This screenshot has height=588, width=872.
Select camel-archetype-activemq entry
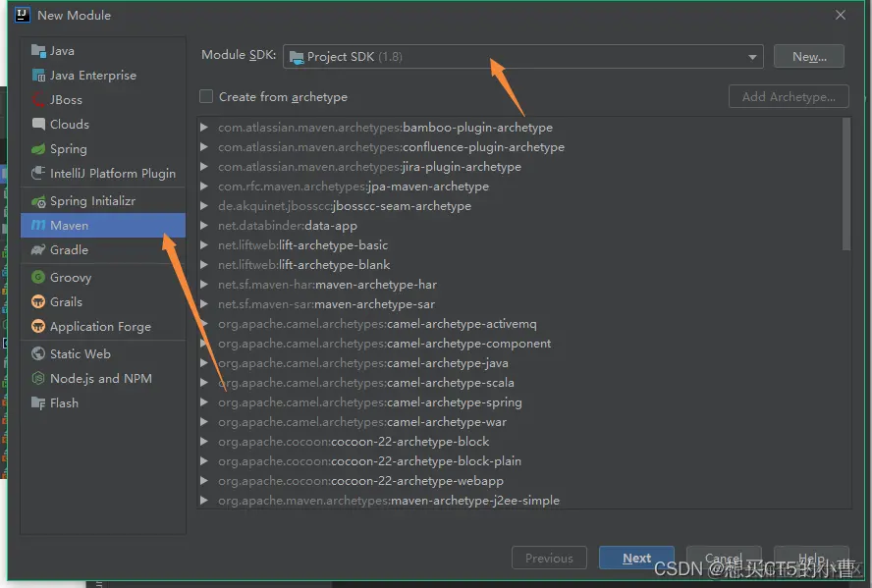click(377, 324)
